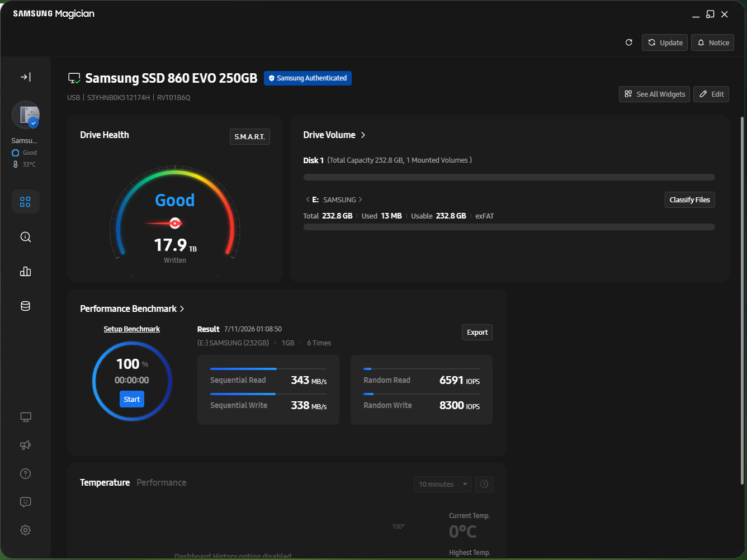Click the Current Temp. 0°C reading
The image size is (747, 560).
[x=463, y=531]
